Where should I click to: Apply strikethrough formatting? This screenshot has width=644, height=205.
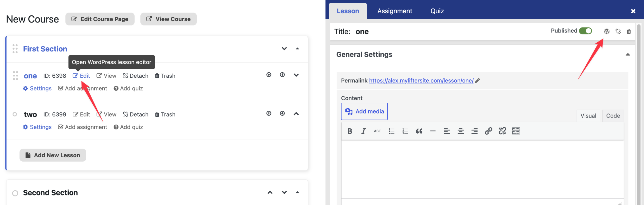pyautogui.click(x=377, y=131)
